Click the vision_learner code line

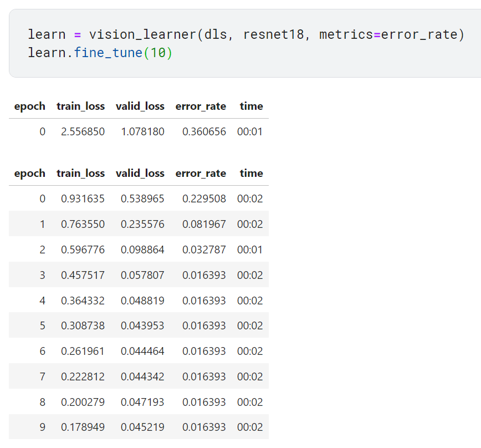pyautogui.click(x=246, y=34)
